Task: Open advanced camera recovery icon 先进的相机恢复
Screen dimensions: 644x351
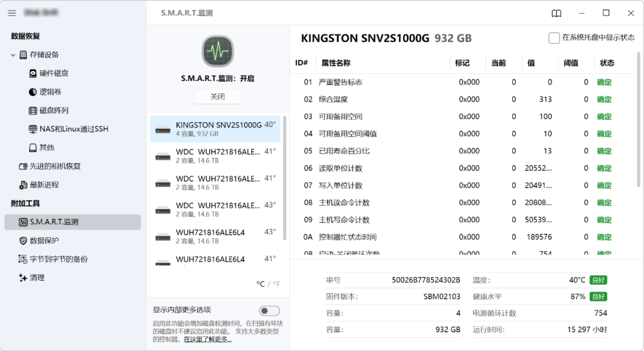Action: pos(23,166)
